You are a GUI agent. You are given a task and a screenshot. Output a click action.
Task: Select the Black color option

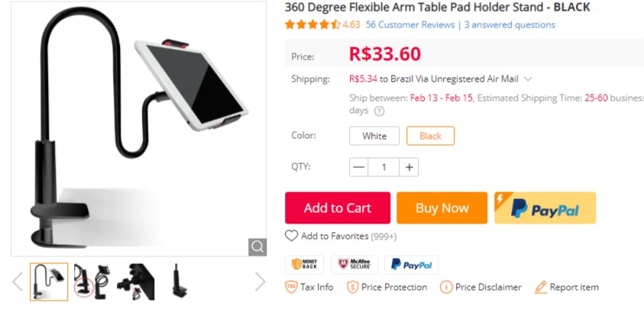(x=430, y=136)
